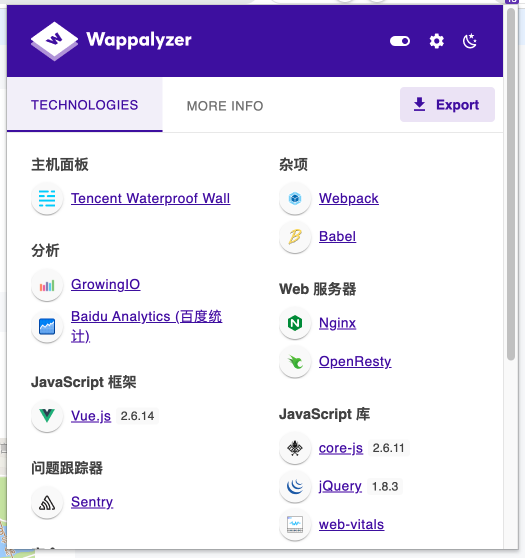This screenshot has width=525, height=558.
Task: Open settings via the gear icon
Action: [x=436, y=41]
